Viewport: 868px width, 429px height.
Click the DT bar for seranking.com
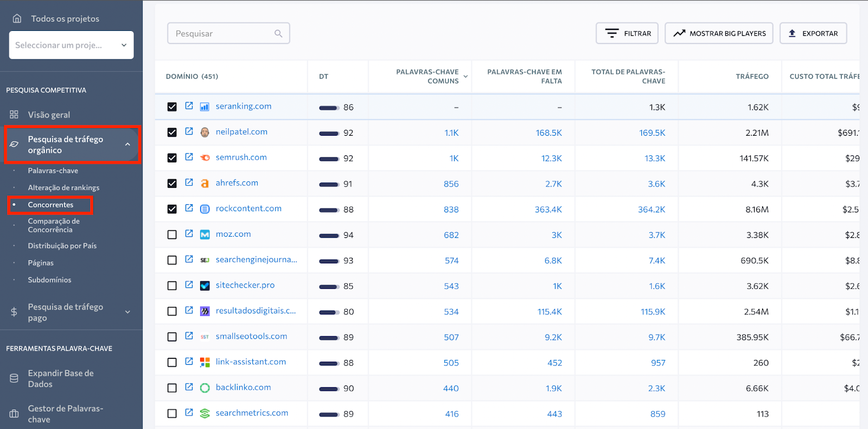[329, 108]
